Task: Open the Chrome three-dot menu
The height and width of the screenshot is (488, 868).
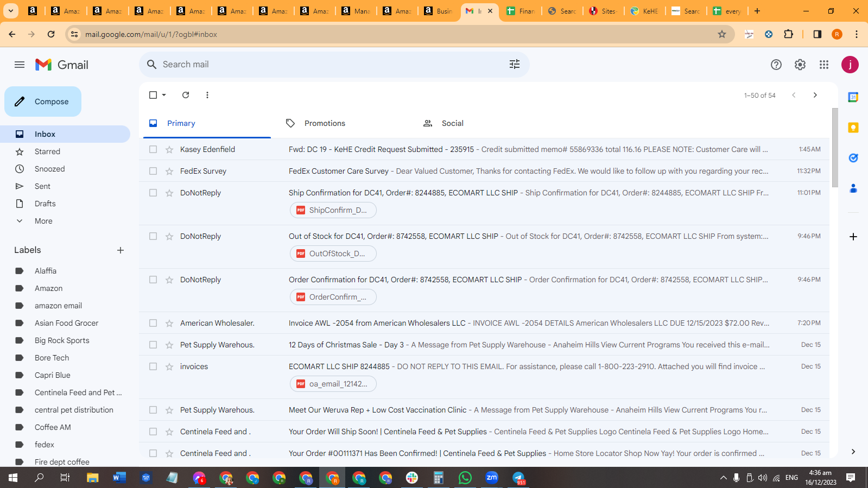Action: tap(857, 34)
